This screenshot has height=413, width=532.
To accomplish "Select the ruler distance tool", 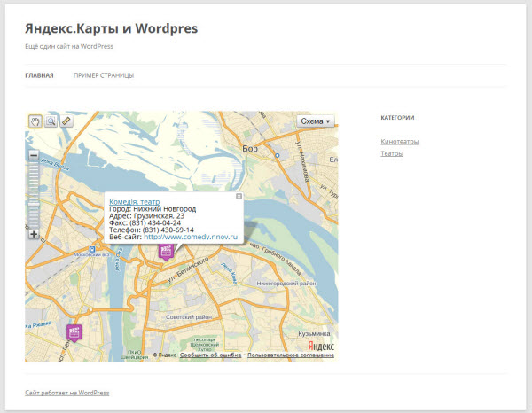I will 66,121.
